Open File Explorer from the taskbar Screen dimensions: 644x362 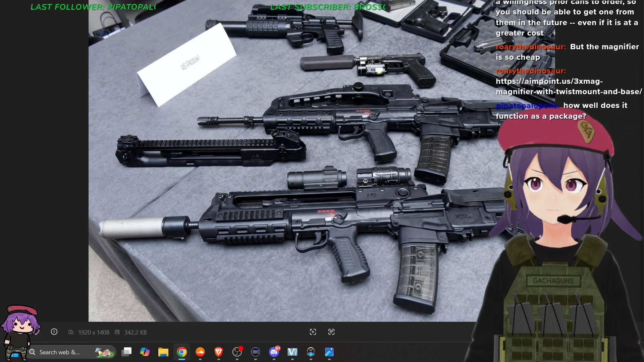click(x=163, y=352)
